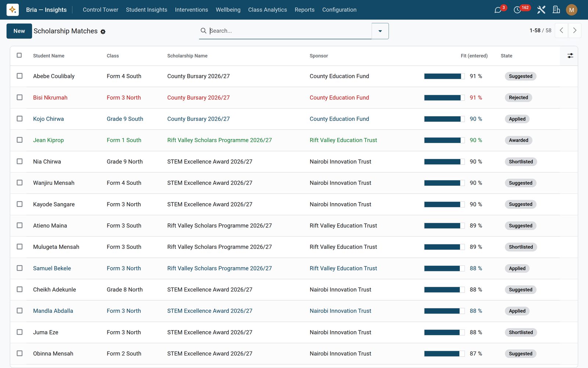Click the fit progress bar for Samuel Bekele
588x368 pixels.
tap(444, 268)
